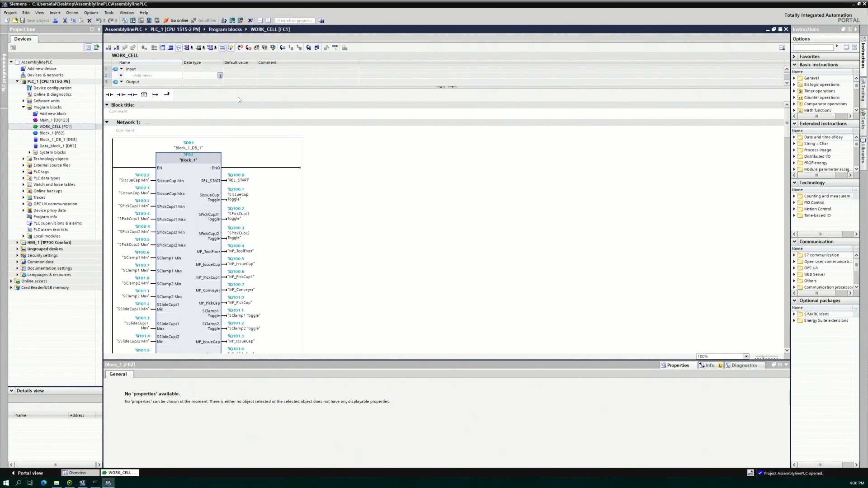
Task: Insert a normally open contact
Action: coord(109,94)
